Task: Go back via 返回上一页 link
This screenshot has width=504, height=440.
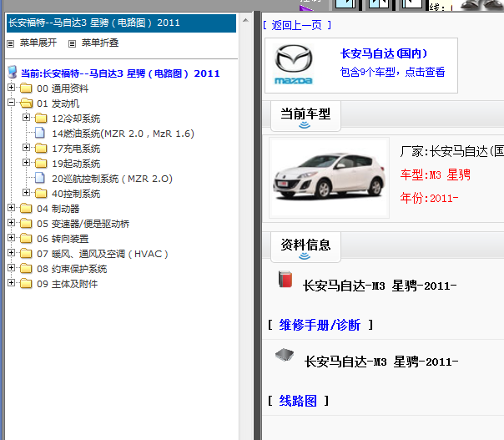Action: pos(297,25)
